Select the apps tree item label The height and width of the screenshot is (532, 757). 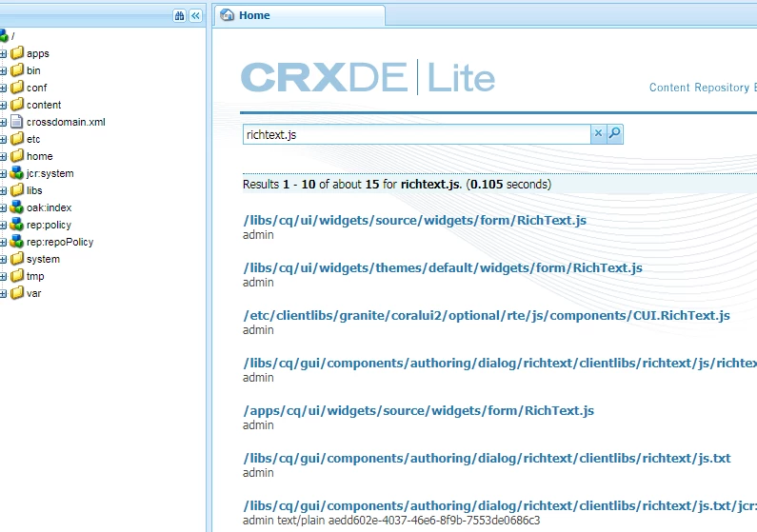coord(38,53)
